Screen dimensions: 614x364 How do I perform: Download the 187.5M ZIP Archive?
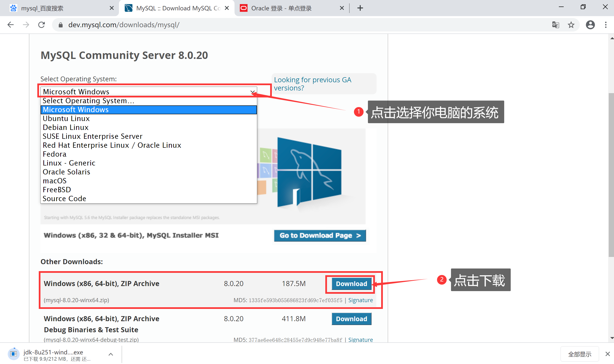coord(351,284)
